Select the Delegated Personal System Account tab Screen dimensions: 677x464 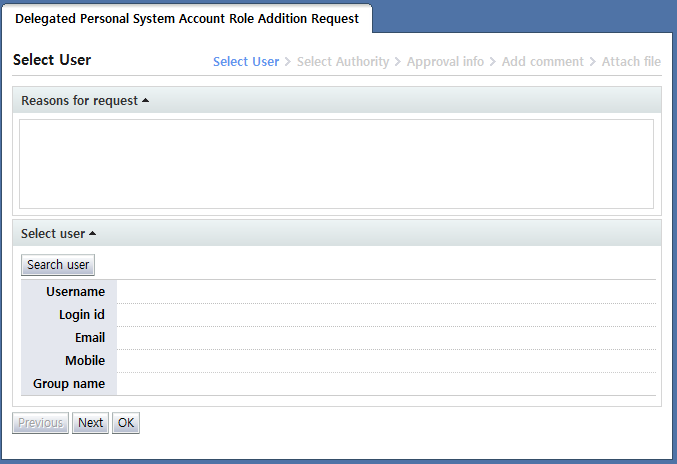(187, 18)
